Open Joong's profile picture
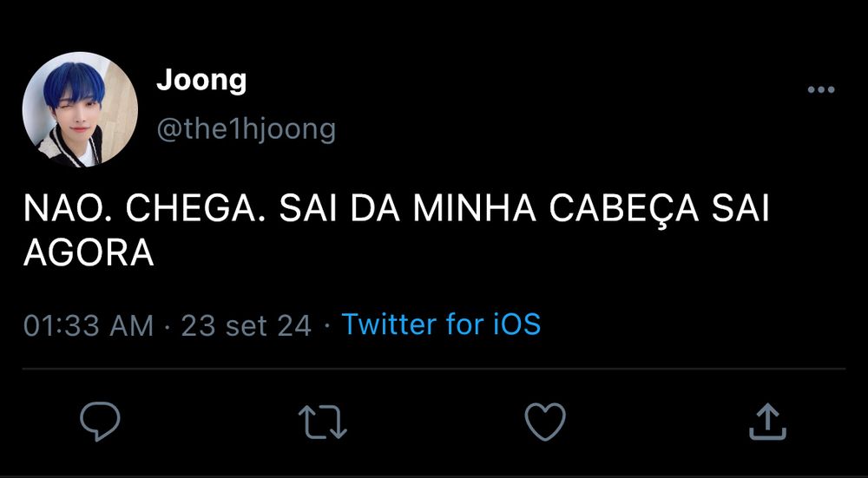Image resolution: width=868 pixels, height=478 pixels. (x=80, y=110)
